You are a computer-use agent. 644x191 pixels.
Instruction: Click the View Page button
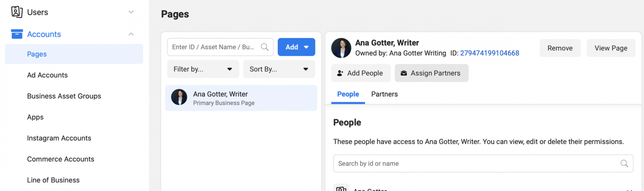pos(611,48)
